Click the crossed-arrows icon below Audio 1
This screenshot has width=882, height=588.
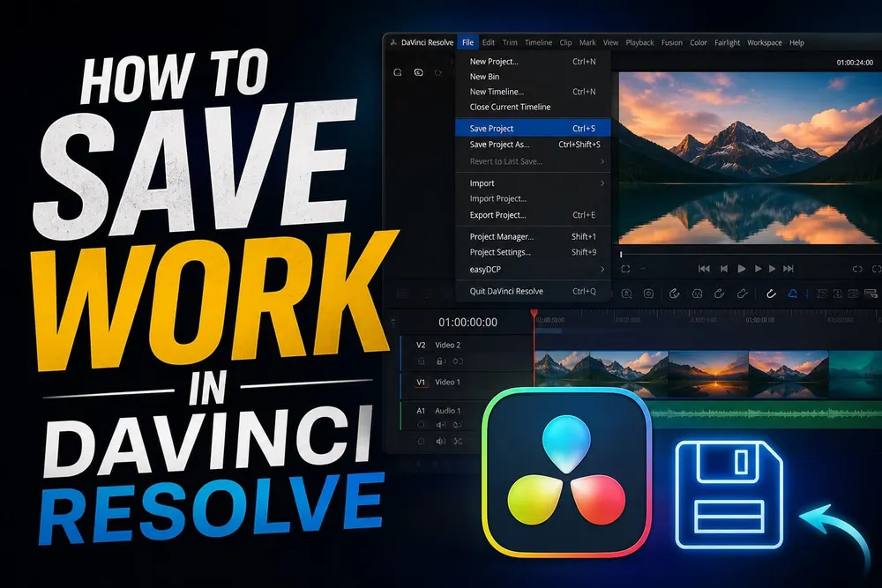pyautogui.click(x=458, y=442)
